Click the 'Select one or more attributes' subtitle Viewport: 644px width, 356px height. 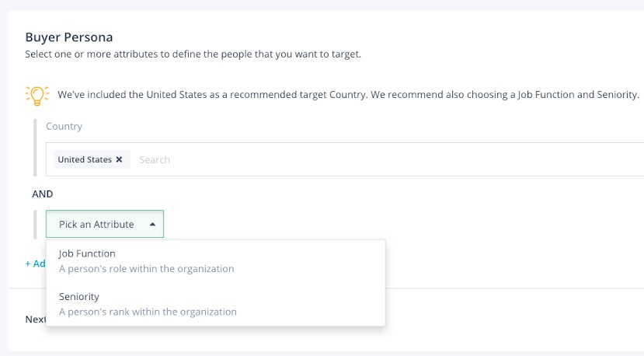pyautogui.click(x=193, y=54)
